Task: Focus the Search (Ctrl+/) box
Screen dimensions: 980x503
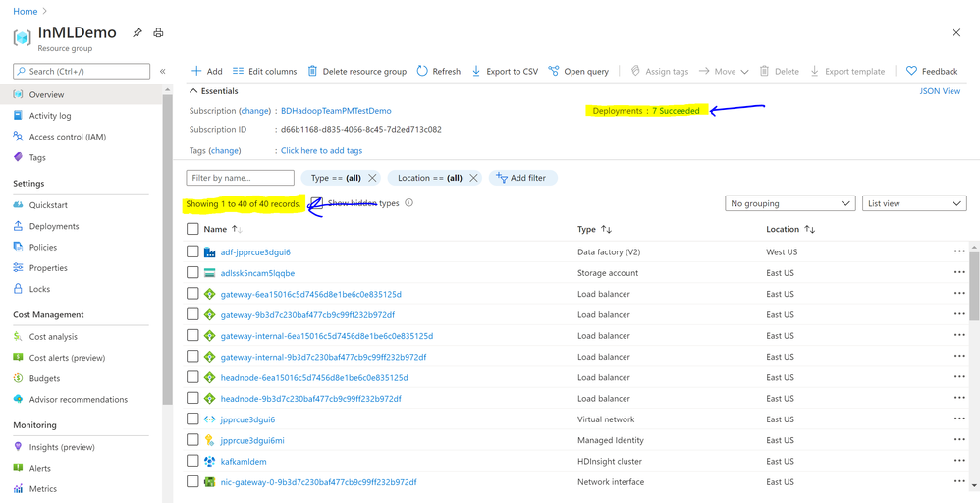Action: point(82,72)
